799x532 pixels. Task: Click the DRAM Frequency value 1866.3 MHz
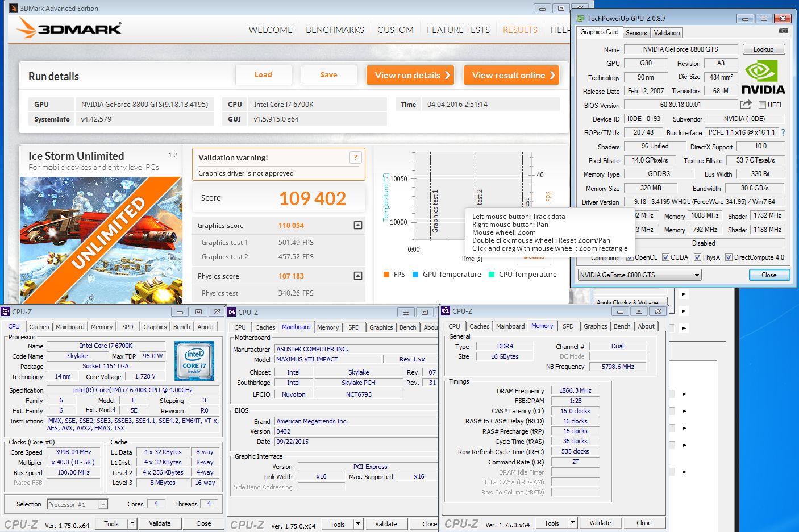point(576,391)
